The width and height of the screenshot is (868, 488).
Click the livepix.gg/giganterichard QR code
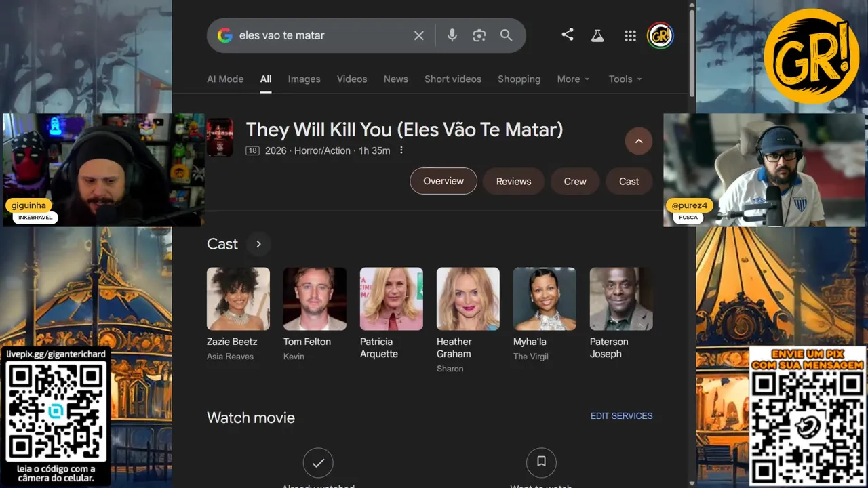click(56, 411)
